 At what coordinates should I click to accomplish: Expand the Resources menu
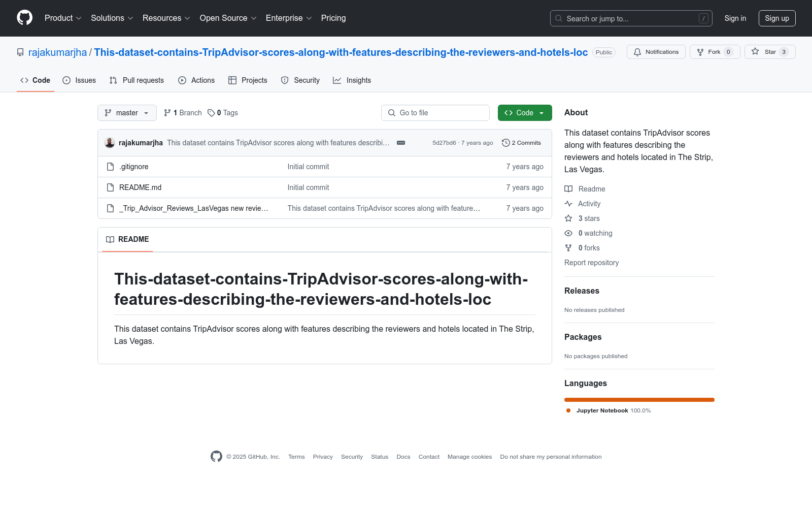(x=166, y=18)
